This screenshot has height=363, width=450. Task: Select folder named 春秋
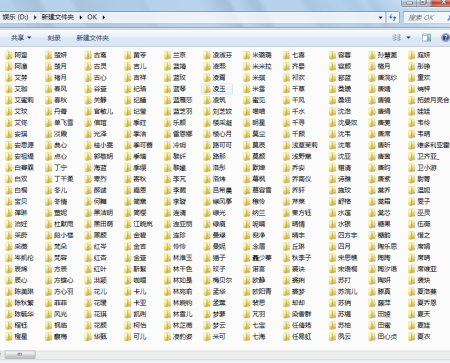tap(56, 100)
